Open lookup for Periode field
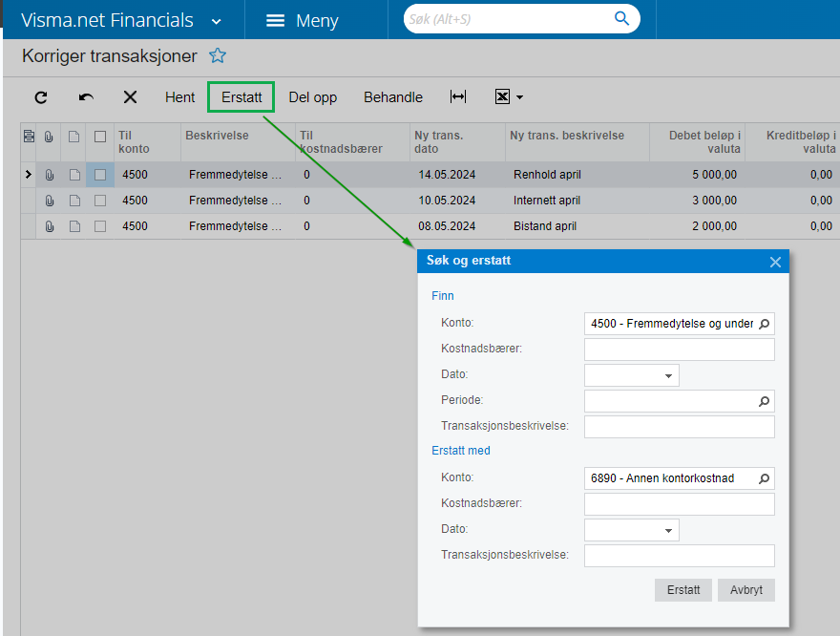 coord(765,401)
